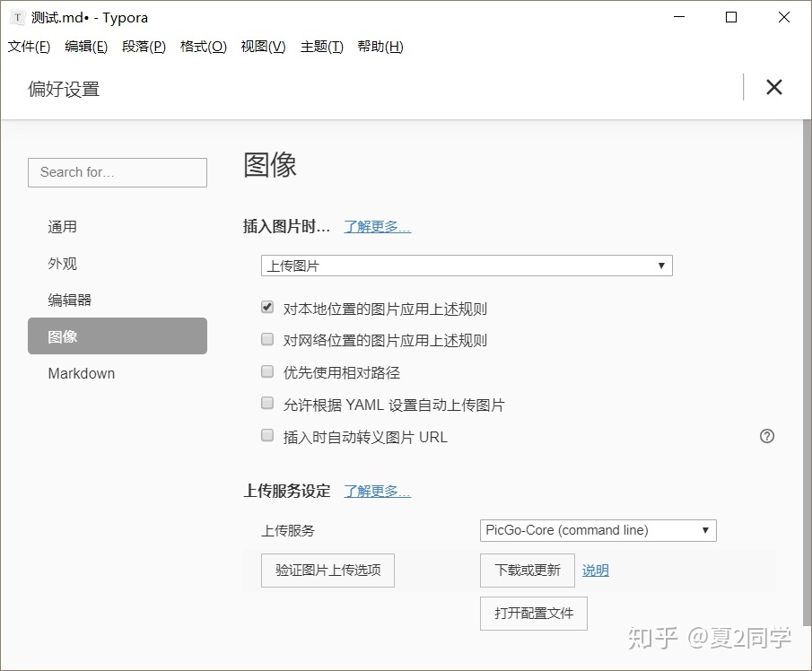Enable 允许根据 YAML 设置自动上传图片
Screen dimensions: 812x671
click(x=267, y=404)
